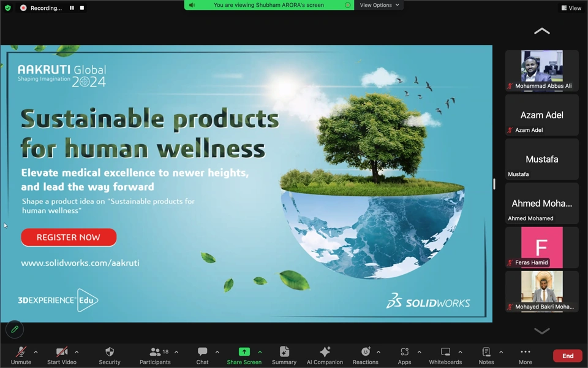Show next participants with the down chevron

pyautogui.click(x=542, y=331)
